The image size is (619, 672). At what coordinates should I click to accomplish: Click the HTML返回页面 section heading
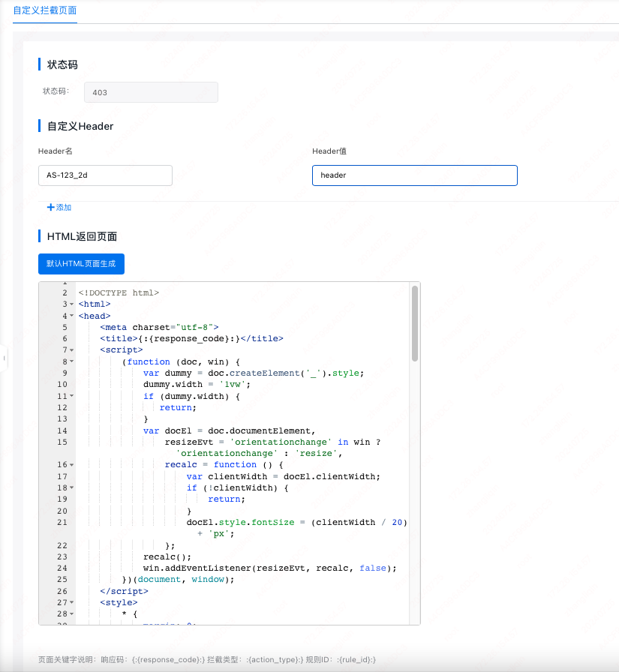[82, 236]
